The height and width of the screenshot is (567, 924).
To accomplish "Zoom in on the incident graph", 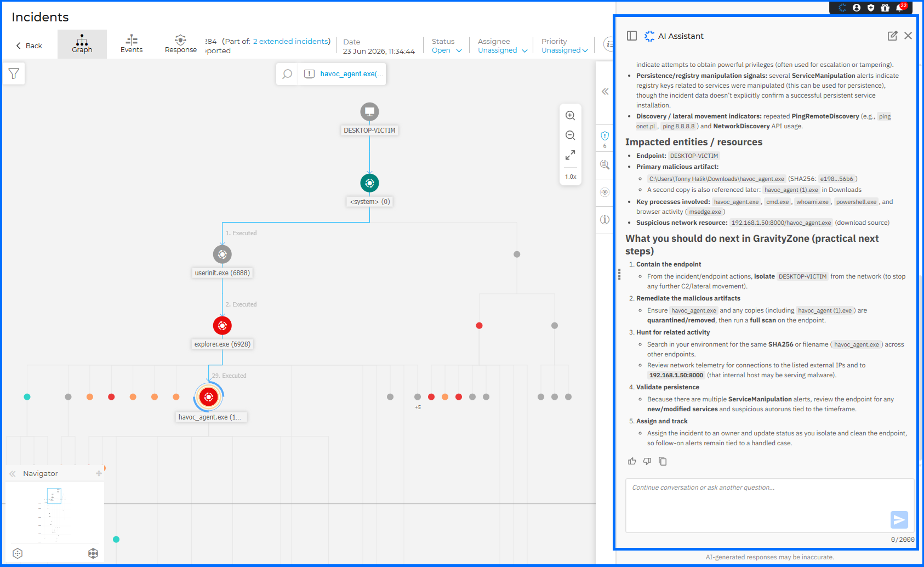I will [570, 116].
